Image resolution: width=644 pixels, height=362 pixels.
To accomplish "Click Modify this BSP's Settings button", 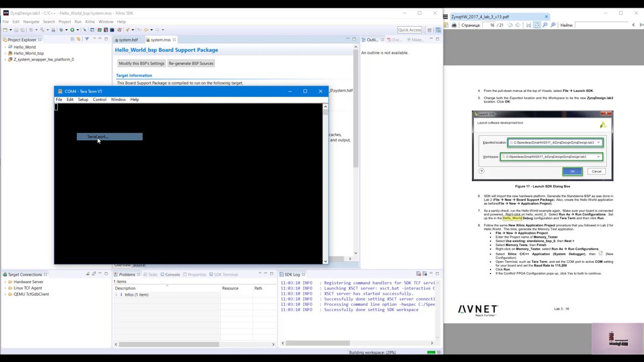I will (x=141, y=63).
